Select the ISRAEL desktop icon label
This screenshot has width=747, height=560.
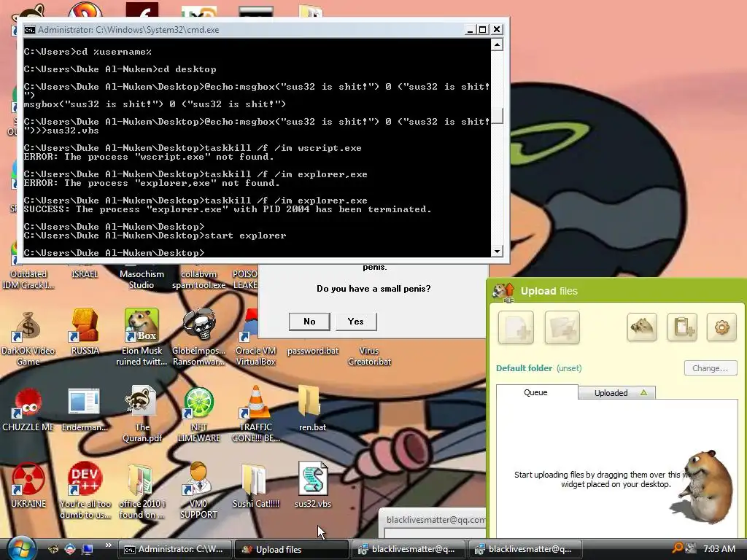click(x=85, y=274)
